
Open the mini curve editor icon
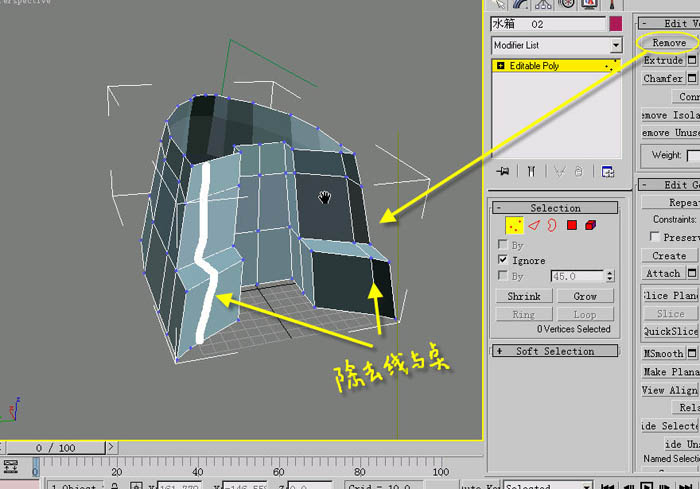tap(11, 467)
